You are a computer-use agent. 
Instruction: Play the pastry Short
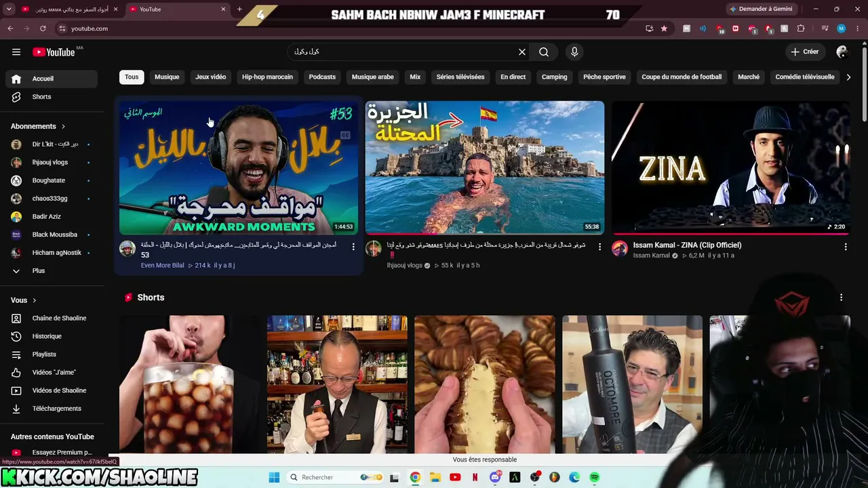point(485,384)
